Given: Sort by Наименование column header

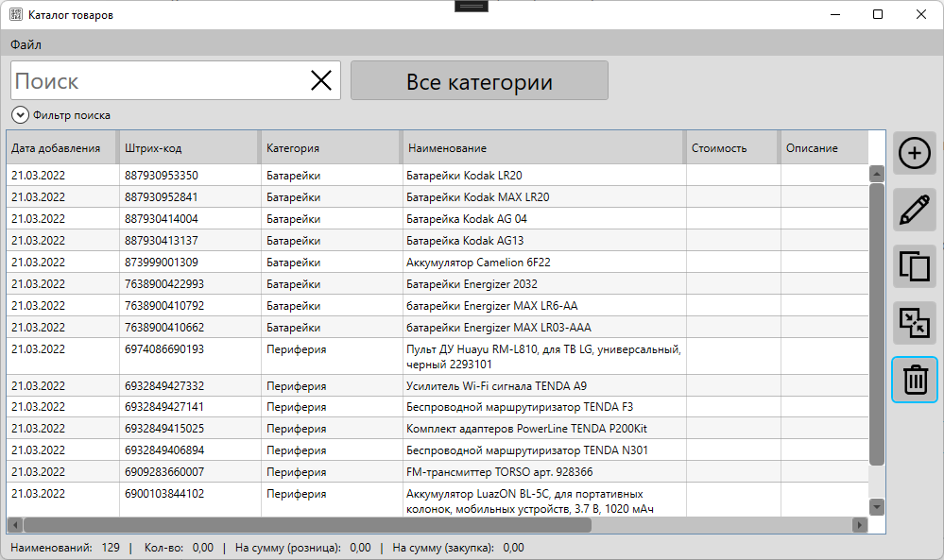Looking at the screenshot, I should pos(447,148).
